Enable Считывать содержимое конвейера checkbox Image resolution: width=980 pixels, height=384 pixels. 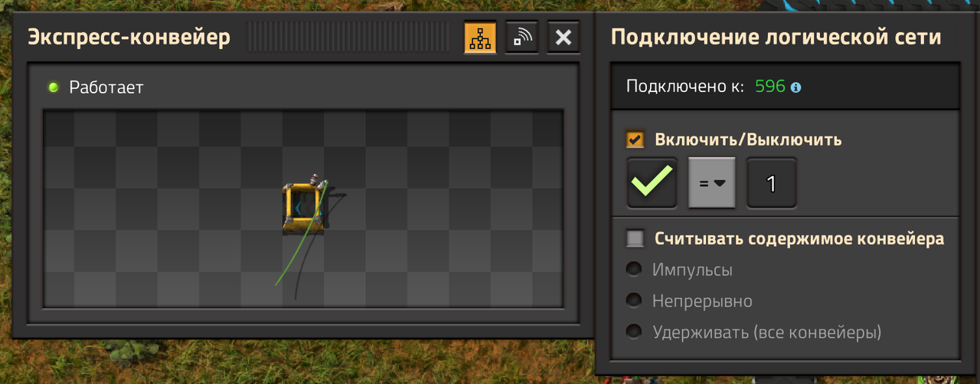635,238
